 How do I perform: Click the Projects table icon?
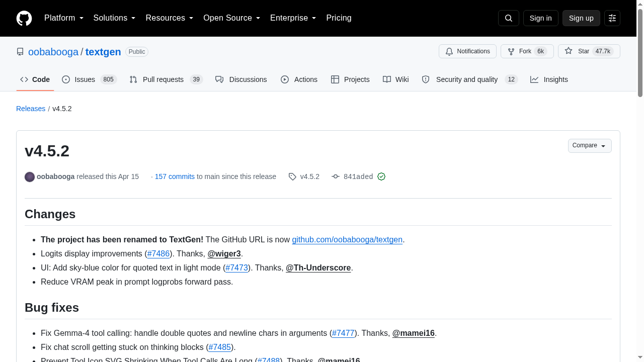pyautogui.click(x=335, y=79)
